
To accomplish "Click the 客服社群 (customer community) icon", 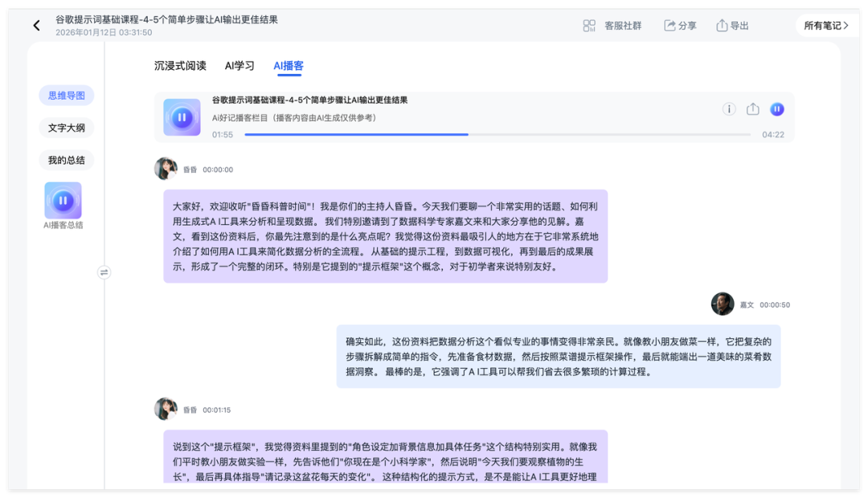I will (589, 25).
